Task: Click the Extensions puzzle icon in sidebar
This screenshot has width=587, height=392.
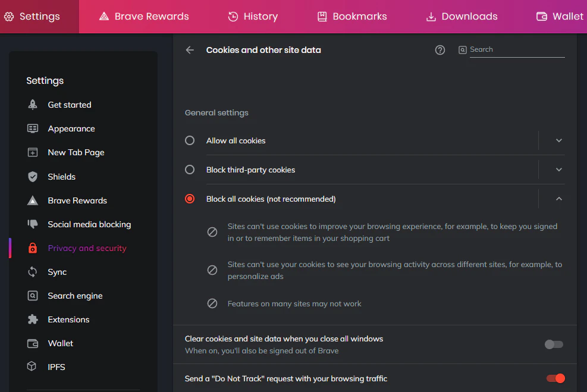Action: tap(33, 319)
